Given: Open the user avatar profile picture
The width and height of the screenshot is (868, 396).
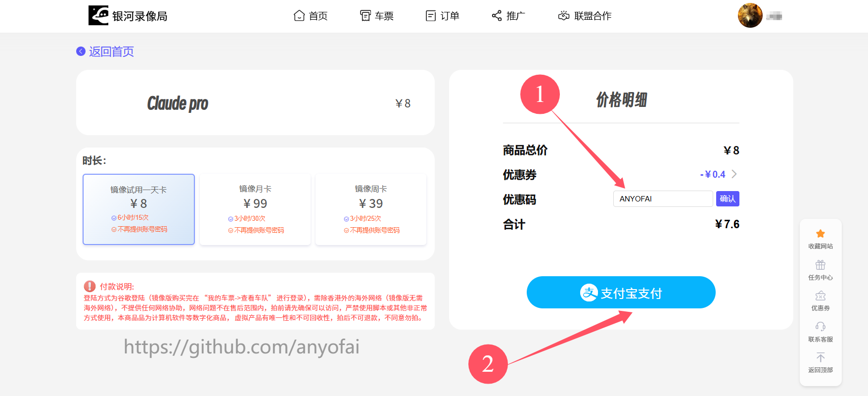Looking at the screenshot, I should [x=750, y=15].
